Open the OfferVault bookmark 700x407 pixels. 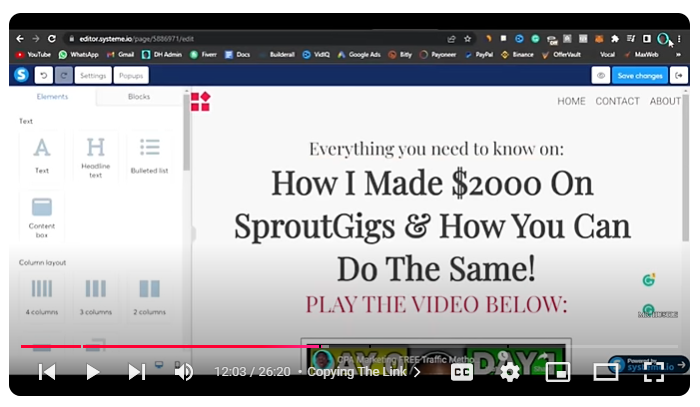pos(561,54)
